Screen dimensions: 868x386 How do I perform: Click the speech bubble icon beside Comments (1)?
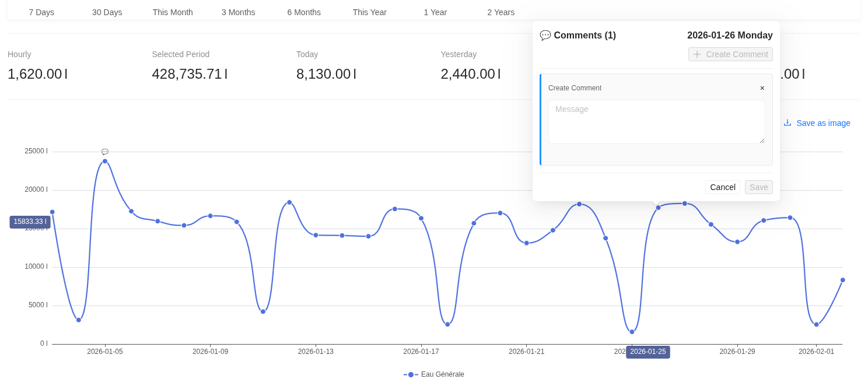pos(545,36)
